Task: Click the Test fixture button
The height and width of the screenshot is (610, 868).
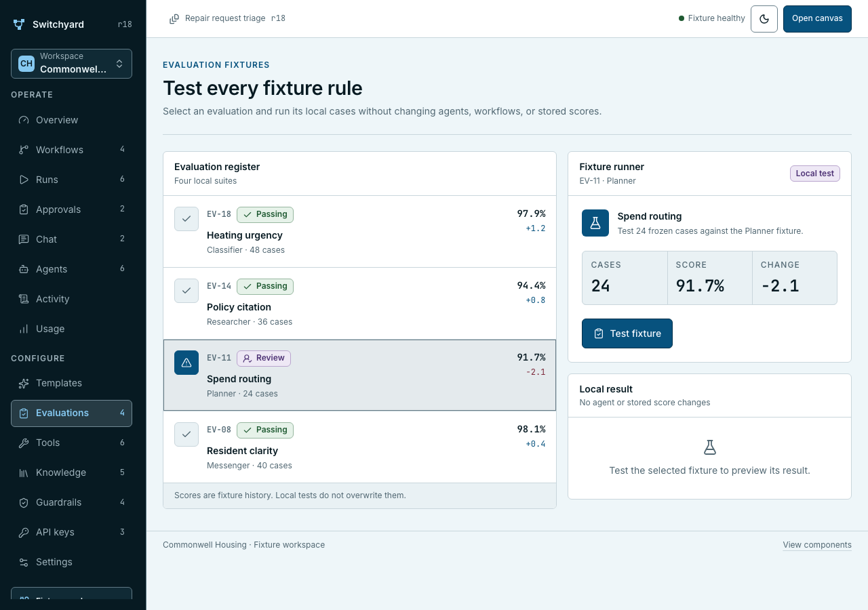Action: [x=627, y=333]
